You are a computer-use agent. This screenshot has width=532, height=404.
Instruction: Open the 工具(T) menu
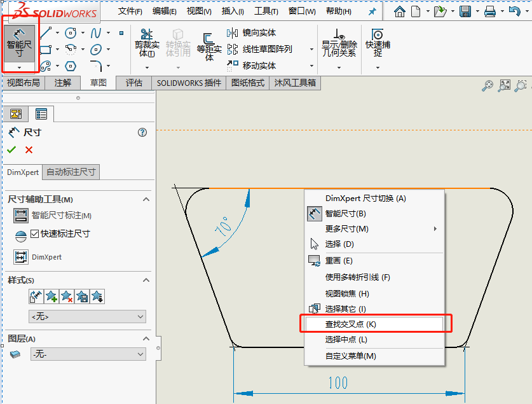(265, 11)
